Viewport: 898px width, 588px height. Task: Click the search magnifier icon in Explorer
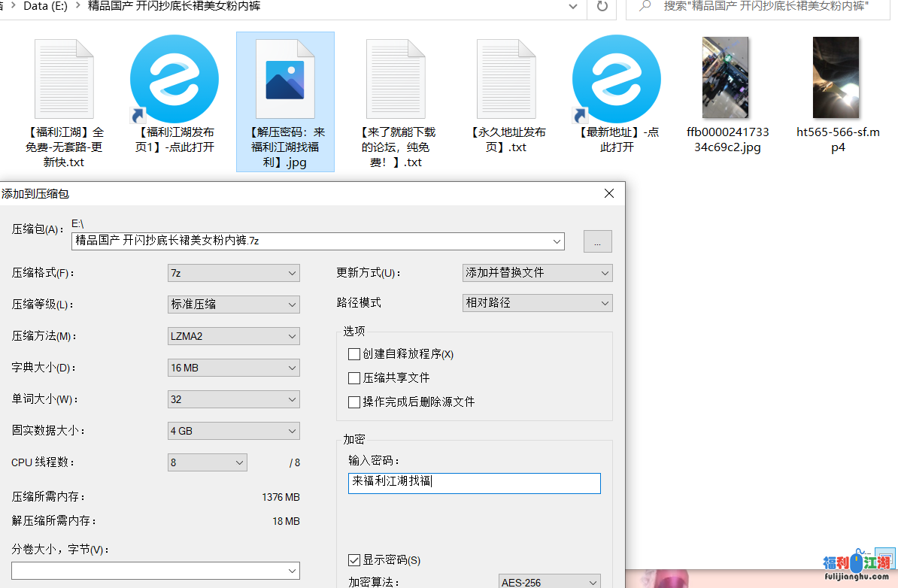pos(645,7)
